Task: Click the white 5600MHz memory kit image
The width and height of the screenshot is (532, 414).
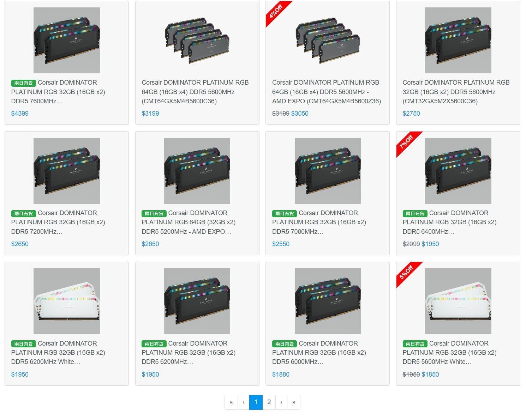Action: pos(458,301)
